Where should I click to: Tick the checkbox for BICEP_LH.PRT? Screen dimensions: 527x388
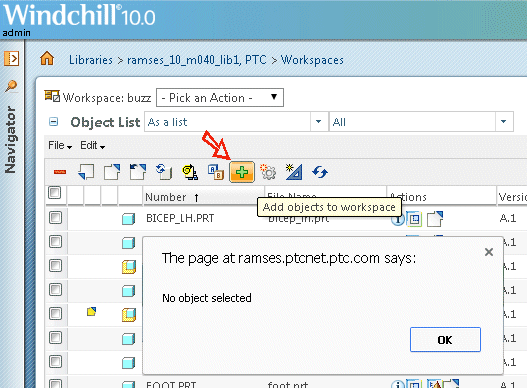coord(55,218)
